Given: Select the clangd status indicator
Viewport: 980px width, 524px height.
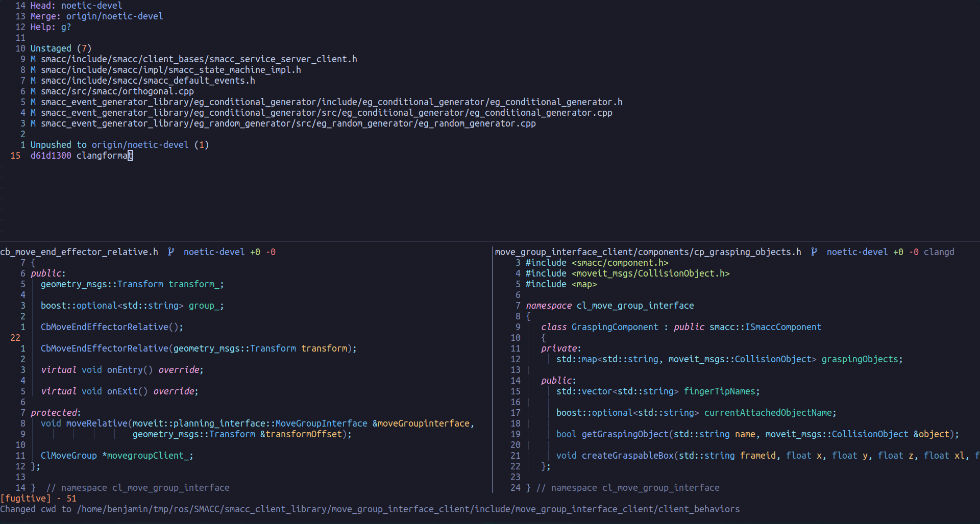Looking at the screenshot, I should 940,252.
